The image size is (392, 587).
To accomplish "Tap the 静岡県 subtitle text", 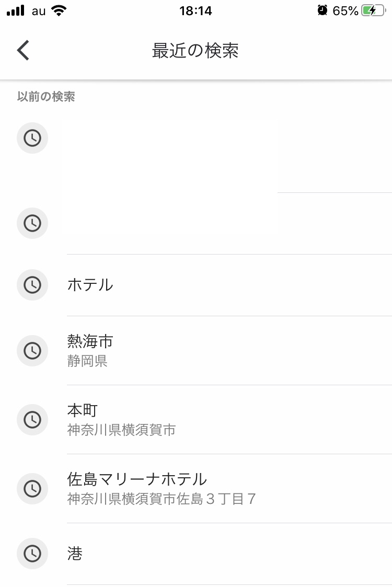I will [x=87, y=361].
